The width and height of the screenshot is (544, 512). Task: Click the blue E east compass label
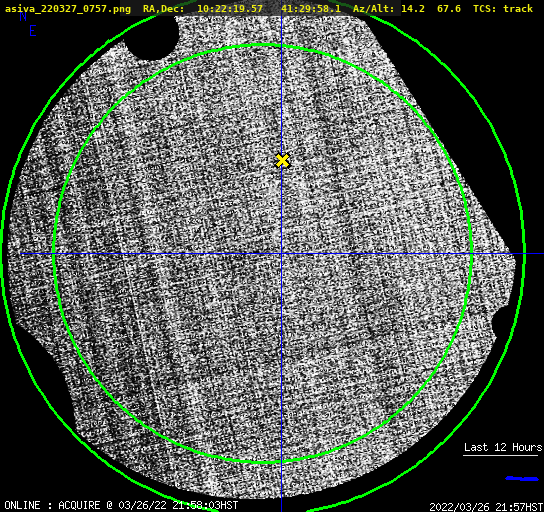(33, 31)
